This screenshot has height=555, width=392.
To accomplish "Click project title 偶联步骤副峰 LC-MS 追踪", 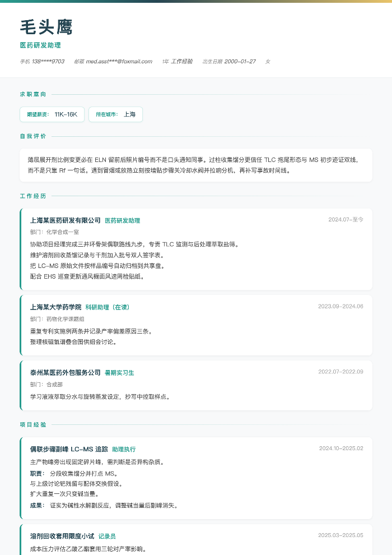I will (69, 449).
